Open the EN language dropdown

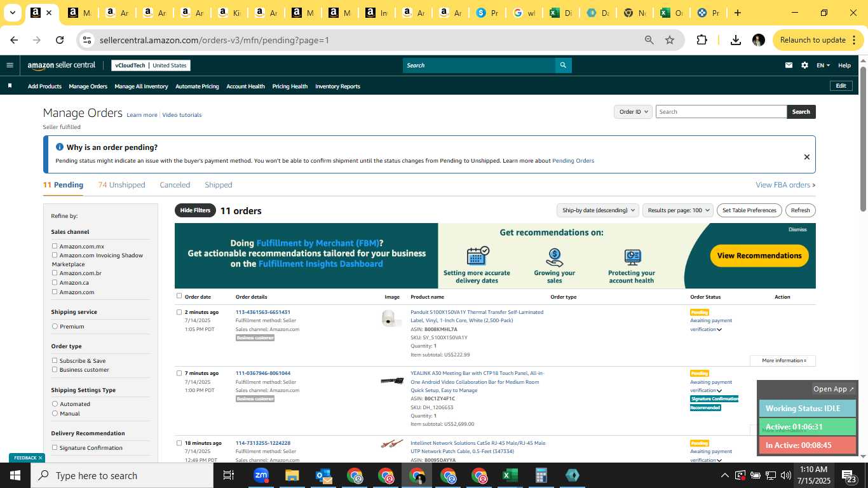(x=823, y=65)
